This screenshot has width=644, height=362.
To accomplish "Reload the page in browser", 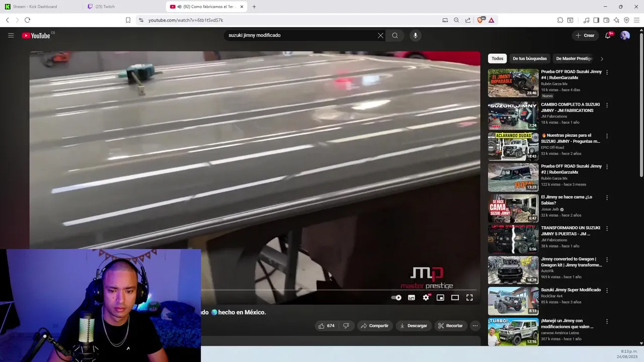I will pyautogui.click(x=27, y=20).
